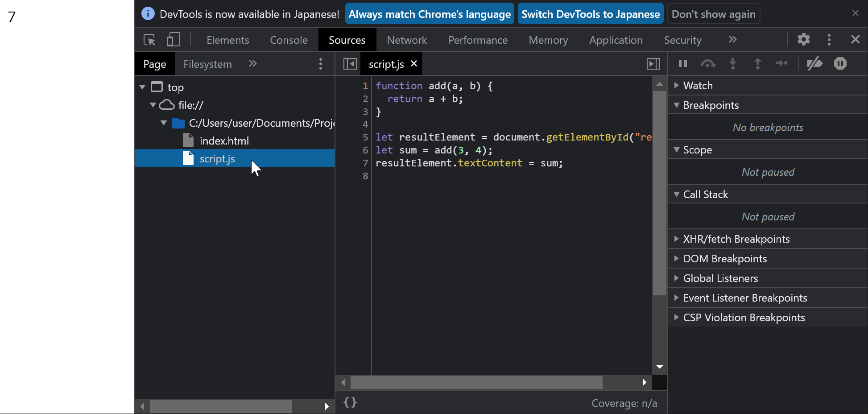Toggle pause on exceptions icon
The height and width of the screenshot is (414, 868).
click(840, 64)
